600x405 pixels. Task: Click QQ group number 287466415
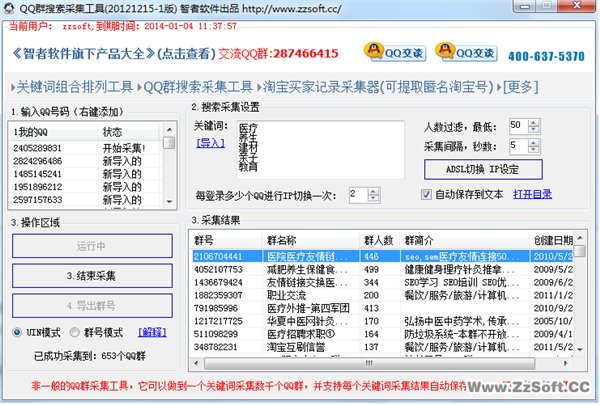305,54
